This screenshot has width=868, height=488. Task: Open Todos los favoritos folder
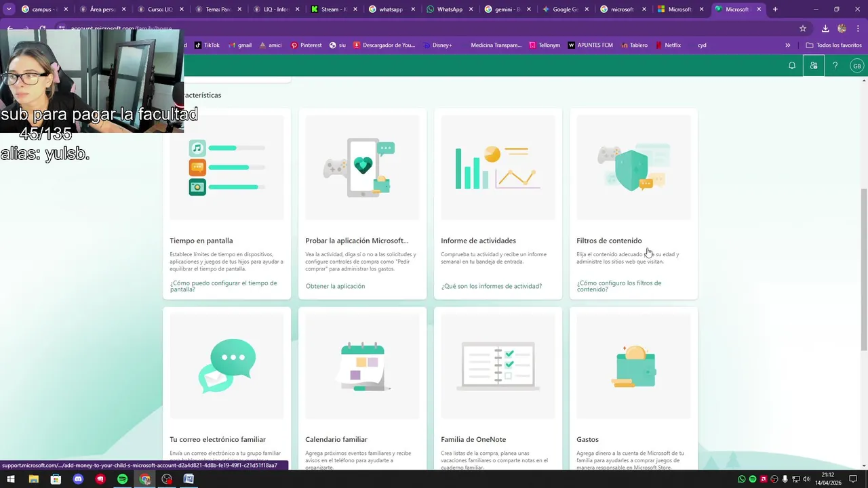click(x=833, y=45)
